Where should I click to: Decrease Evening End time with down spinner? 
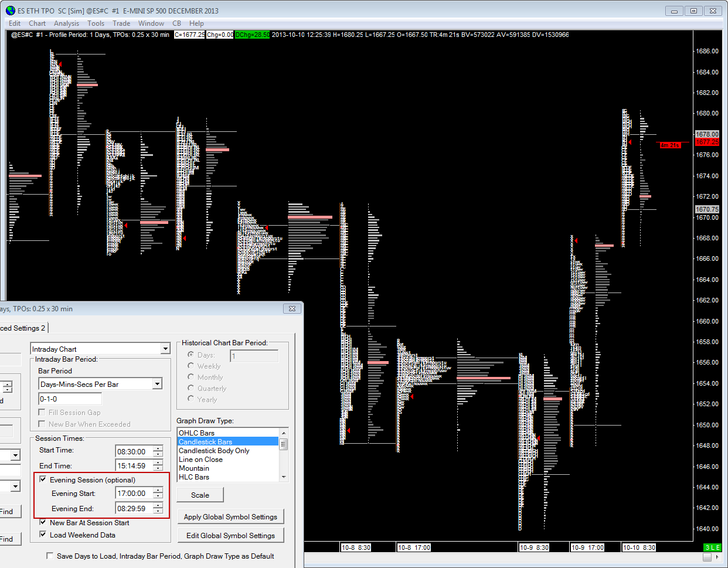click(x=158, y=512)
